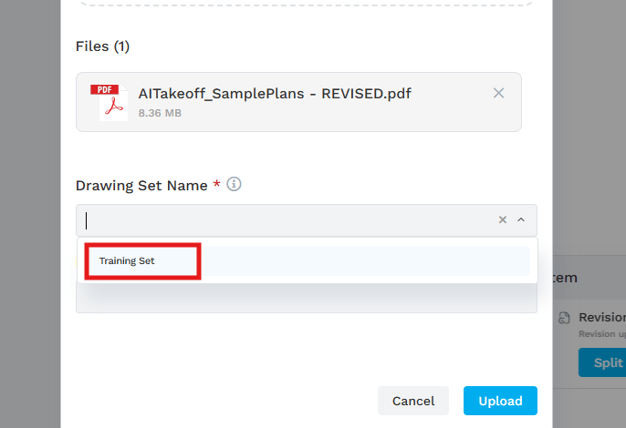Click the AITakeoff_SamplePlans - REVISED.pdf filename

[275, 93]
